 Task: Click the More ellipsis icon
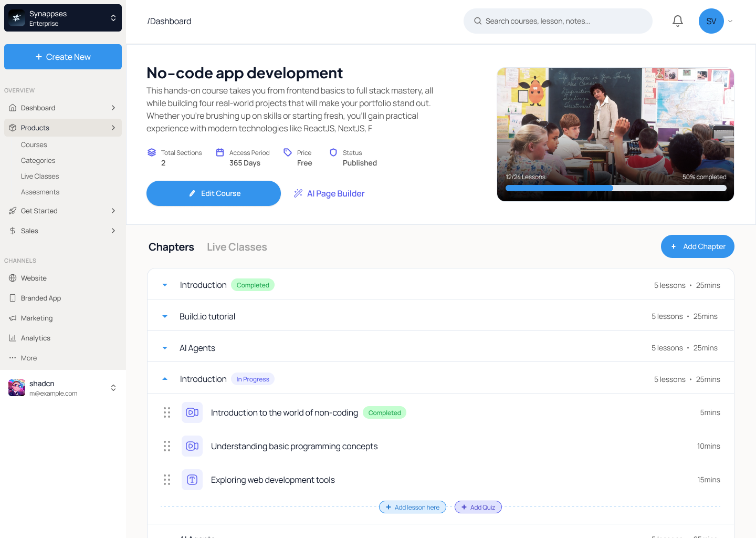tap(13, 358)
